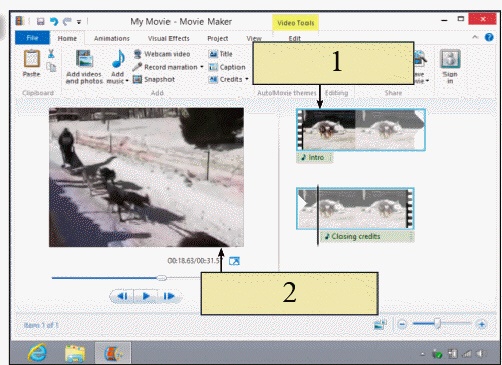Take a Snapshot of the preview

pos(154,79)
